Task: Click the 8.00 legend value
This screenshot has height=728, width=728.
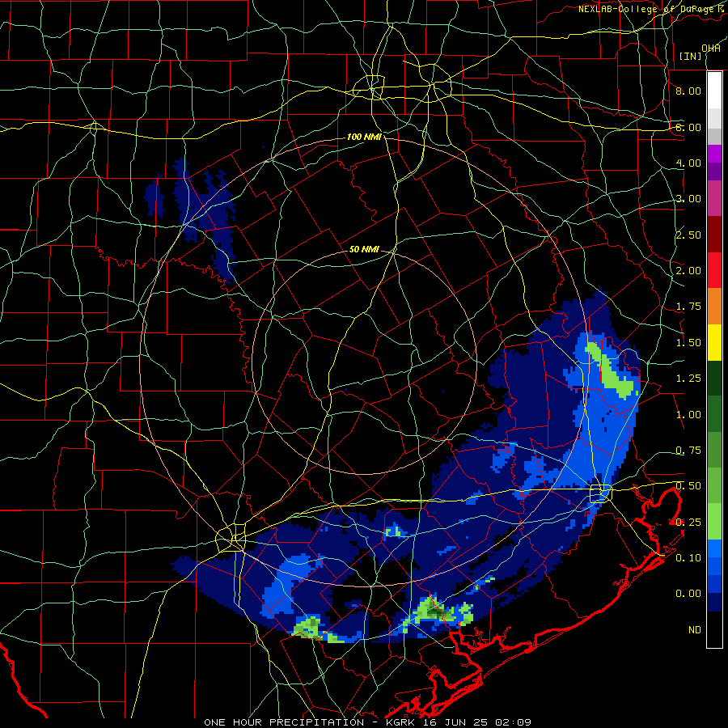Action: (x=688, y=91)
